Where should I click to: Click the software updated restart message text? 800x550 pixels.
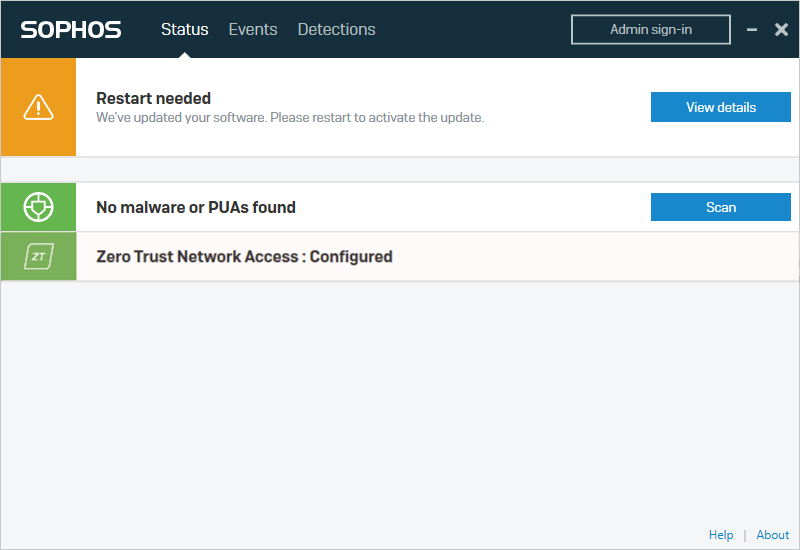point(290,117)
